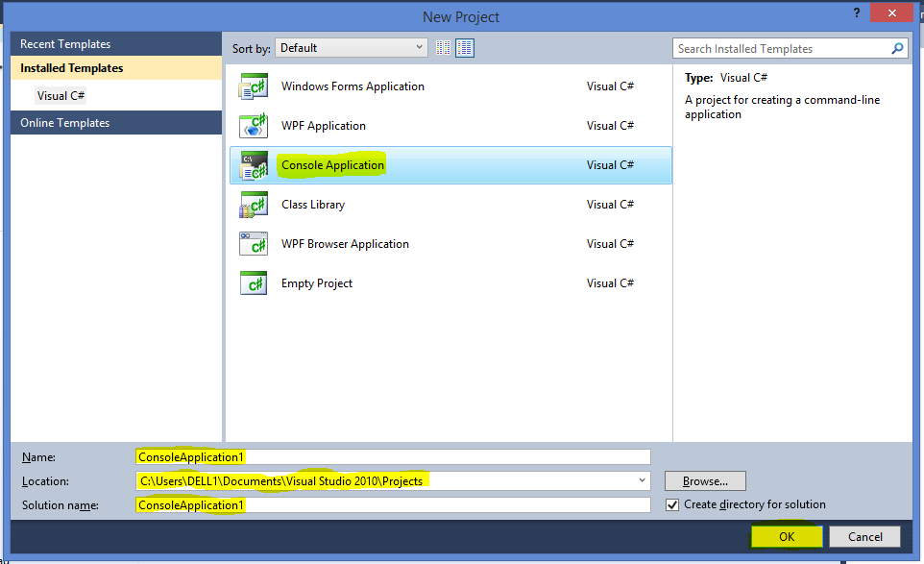The image size is (924, 564).
Task: Switch template list to small icons view
Action: tap(443, 47)
